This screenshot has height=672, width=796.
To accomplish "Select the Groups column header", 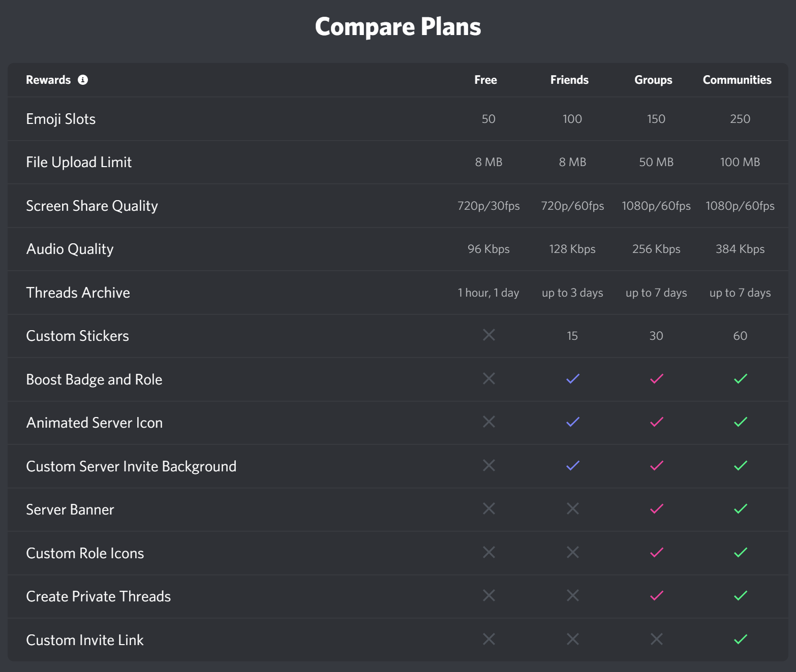I will [x=653, y=80].
